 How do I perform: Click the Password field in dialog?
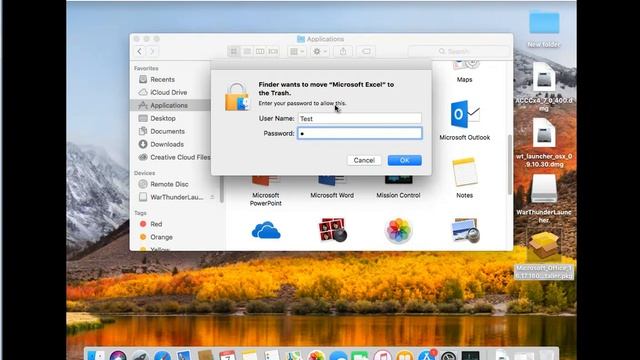pyautogui.click(x=360, y=133)
